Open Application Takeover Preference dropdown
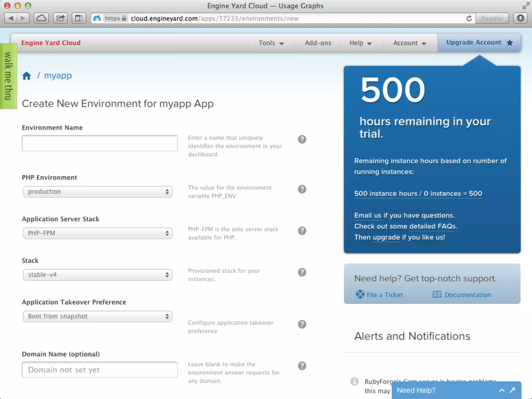This screenshot has height=399, width=532. point(97,316)
